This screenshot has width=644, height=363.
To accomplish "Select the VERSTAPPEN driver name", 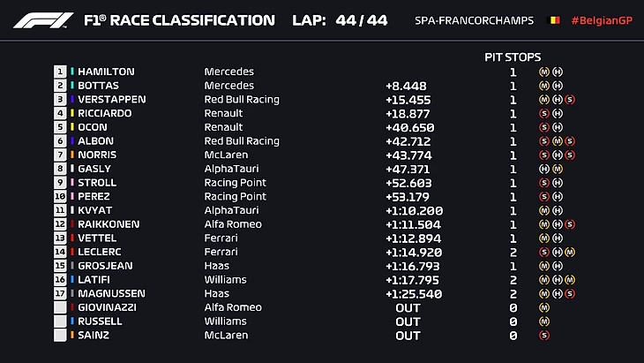I will (111, 100).
